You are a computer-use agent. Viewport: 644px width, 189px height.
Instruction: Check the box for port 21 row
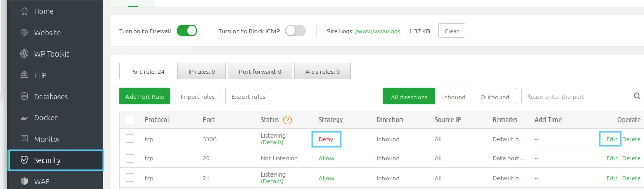(x=130, y=178)
